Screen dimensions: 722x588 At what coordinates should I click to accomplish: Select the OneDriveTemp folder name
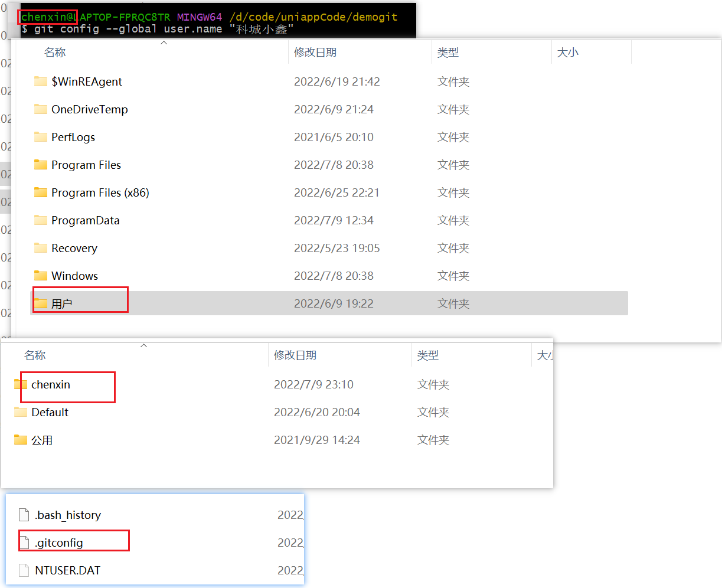point(90,109)
